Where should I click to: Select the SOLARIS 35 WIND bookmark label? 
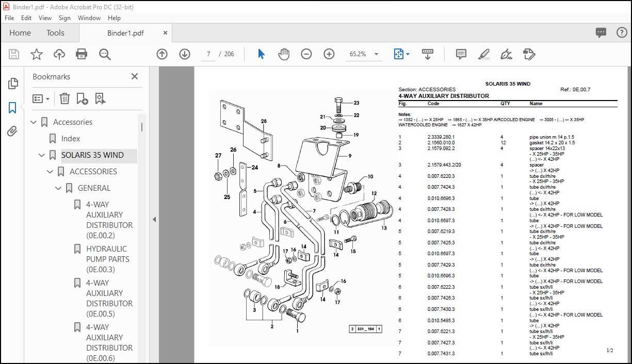click(x=92, y=155)
